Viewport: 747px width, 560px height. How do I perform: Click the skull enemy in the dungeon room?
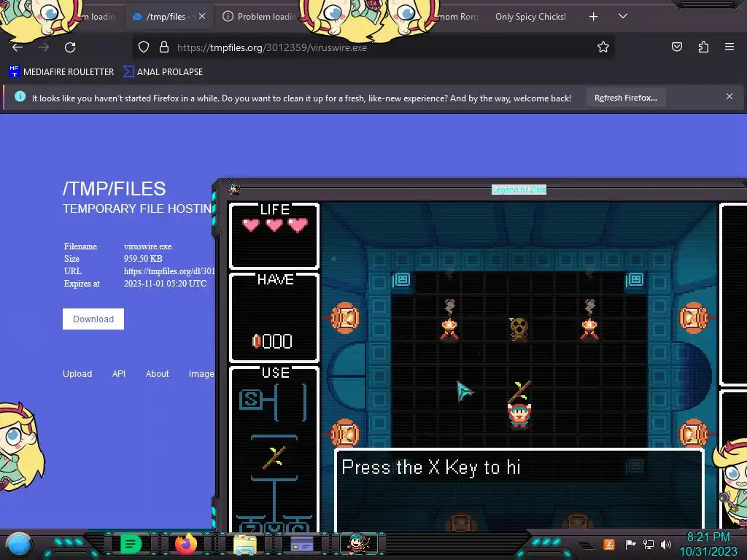click(519, 329)
